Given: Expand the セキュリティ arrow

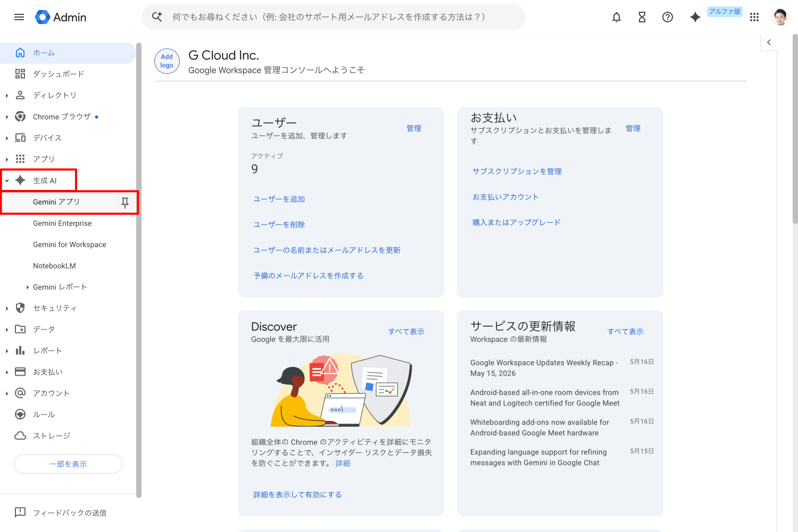Looking at the screenshot, I should [x=7, y=309].
